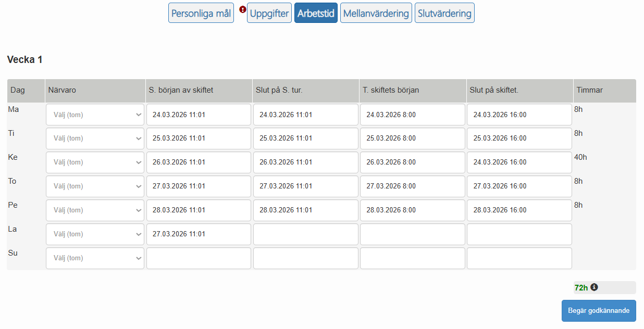Click Tuesday's shift end field showing 25.03.2026 16:00
This screenshot has width=644, height=329.
[518, 138]
